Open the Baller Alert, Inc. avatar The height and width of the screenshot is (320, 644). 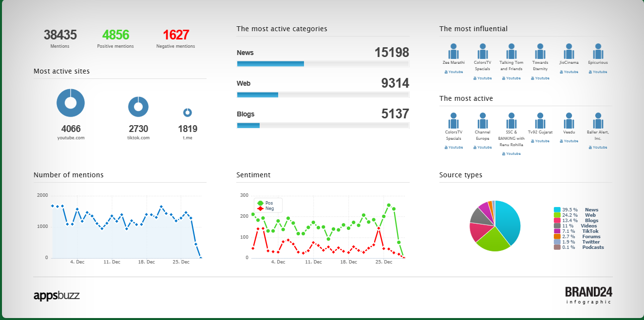click(x=598, y=121)
